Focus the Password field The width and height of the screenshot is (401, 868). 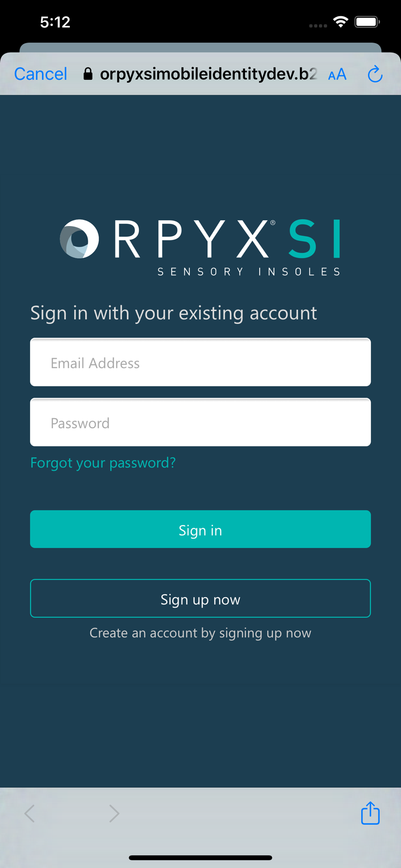[200, 422]
